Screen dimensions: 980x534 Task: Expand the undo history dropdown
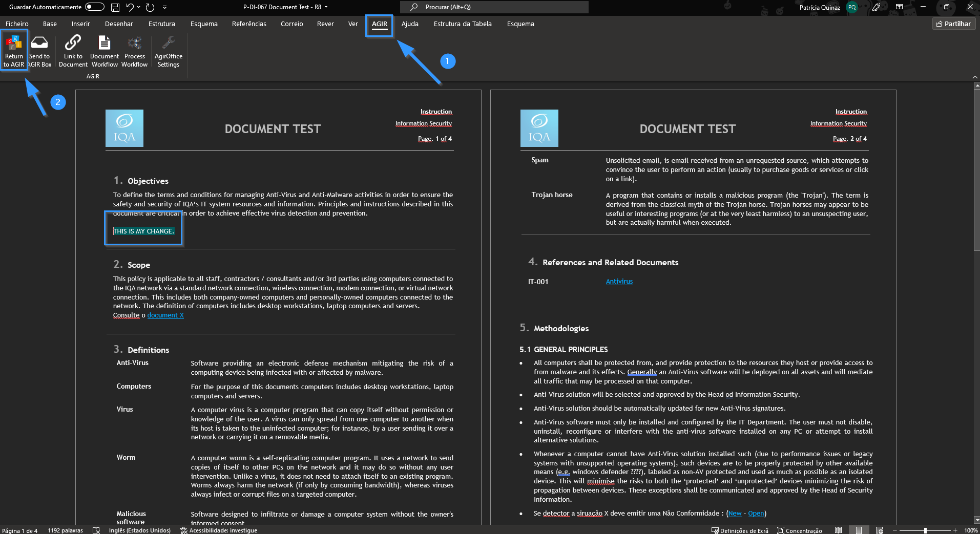(138, 7)
